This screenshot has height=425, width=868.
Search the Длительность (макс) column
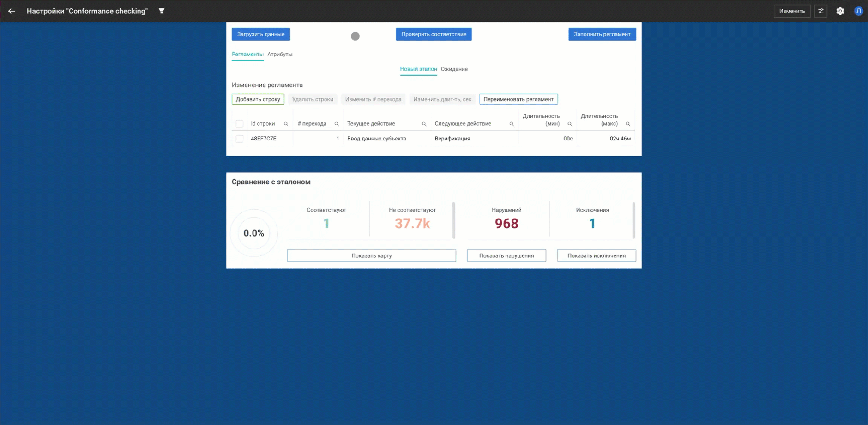pos(628,124)
